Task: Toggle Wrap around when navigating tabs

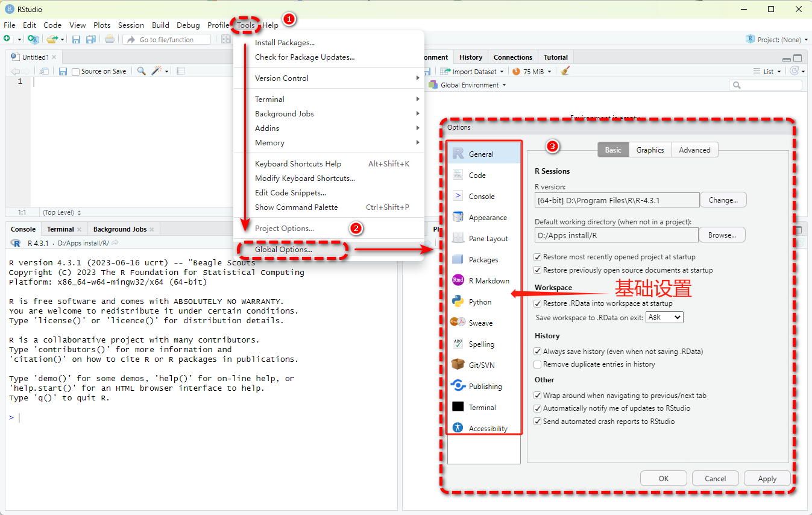Action: pyautogui.click(x=538, y=396)
